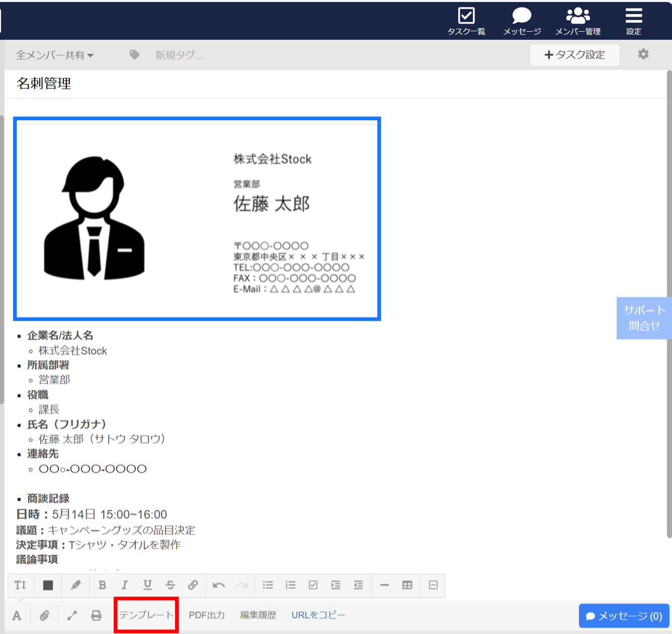Open the メッセージ section from top bar
This screenshot has height=634, width=672.
(521, 21)
